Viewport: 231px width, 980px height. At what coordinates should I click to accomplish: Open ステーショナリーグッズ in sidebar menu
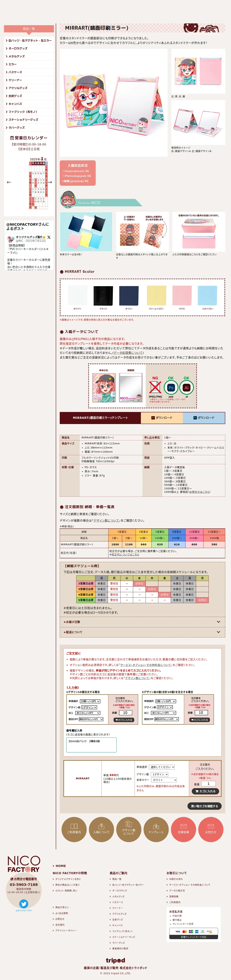pos(29,120)
